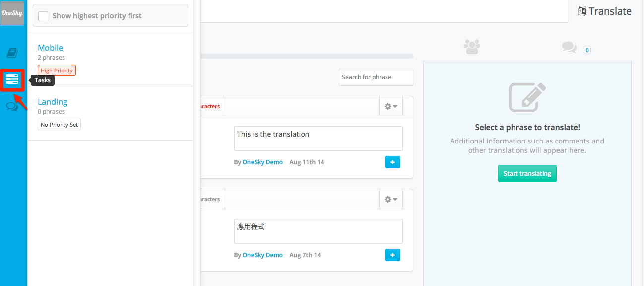Screen dimensions: 644x286
Task: Select the 應用程式 translation text box
Action: click(319, 231)
